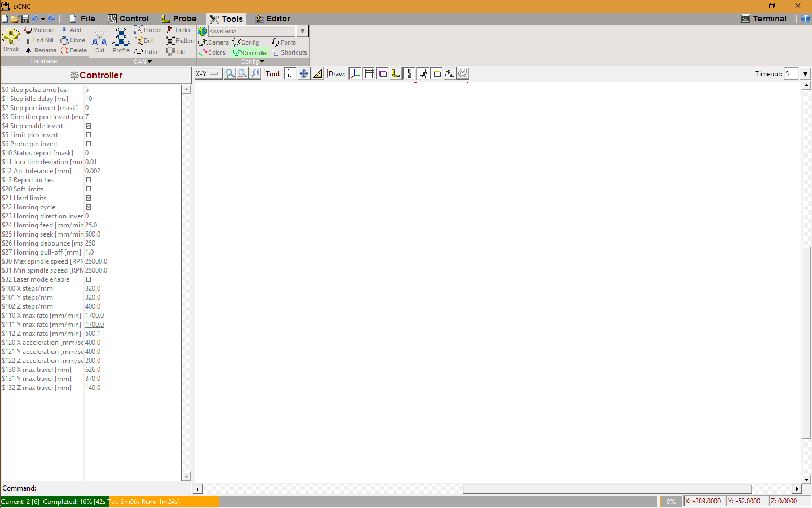
Task: Click the Clone database icon
Action: (73, 40)
